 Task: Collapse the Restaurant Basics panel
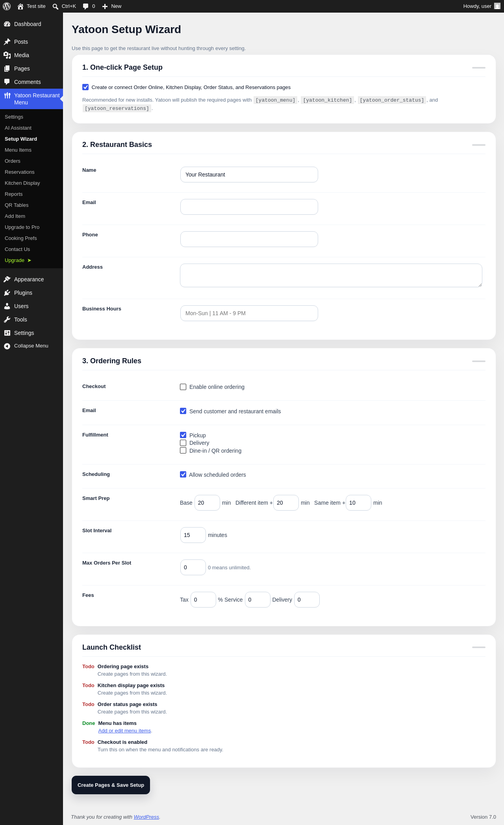479,145
